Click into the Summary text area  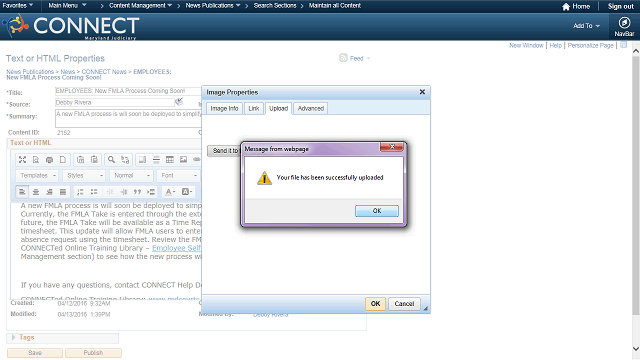point(128,118)
